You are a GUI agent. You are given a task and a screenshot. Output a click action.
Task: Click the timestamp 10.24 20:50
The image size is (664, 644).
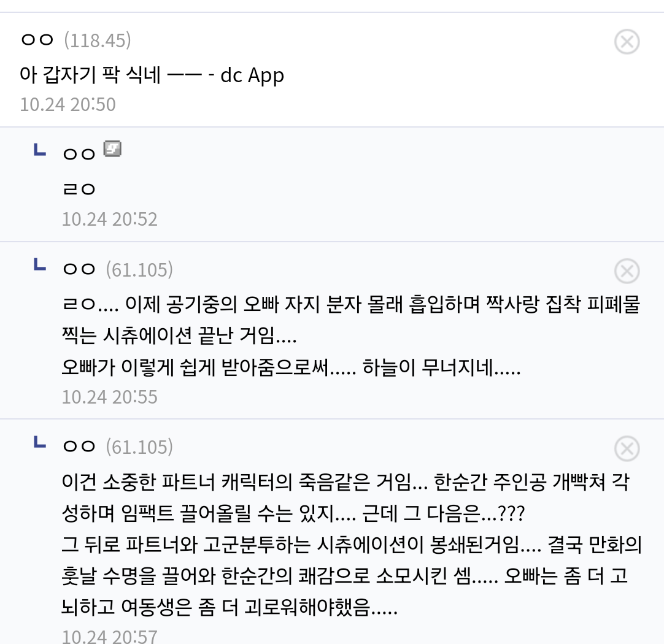pyautogui.click(x=68, y=104)
